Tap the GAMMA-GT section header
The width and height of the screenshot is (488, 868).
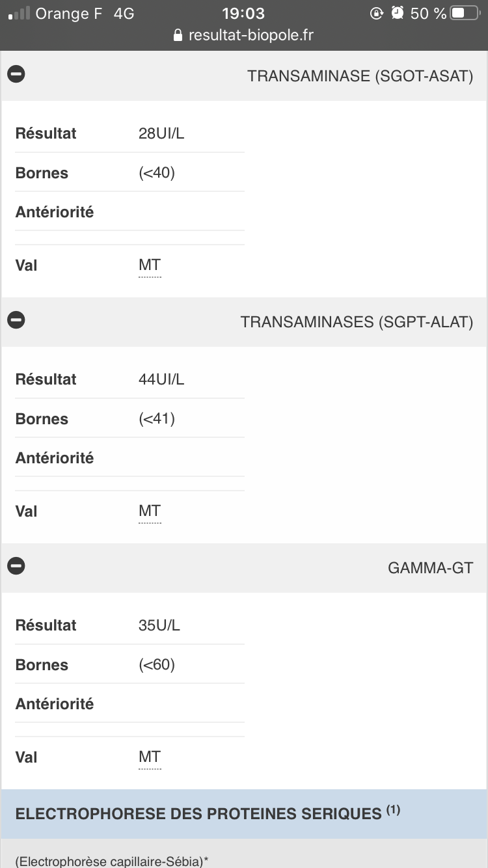(430, 567)
